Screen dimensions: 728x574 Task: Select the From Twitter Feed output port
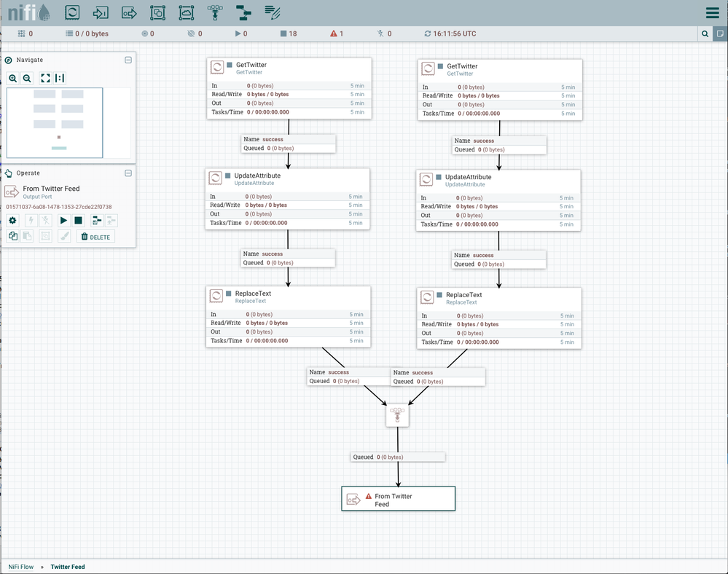coord(398,498)
